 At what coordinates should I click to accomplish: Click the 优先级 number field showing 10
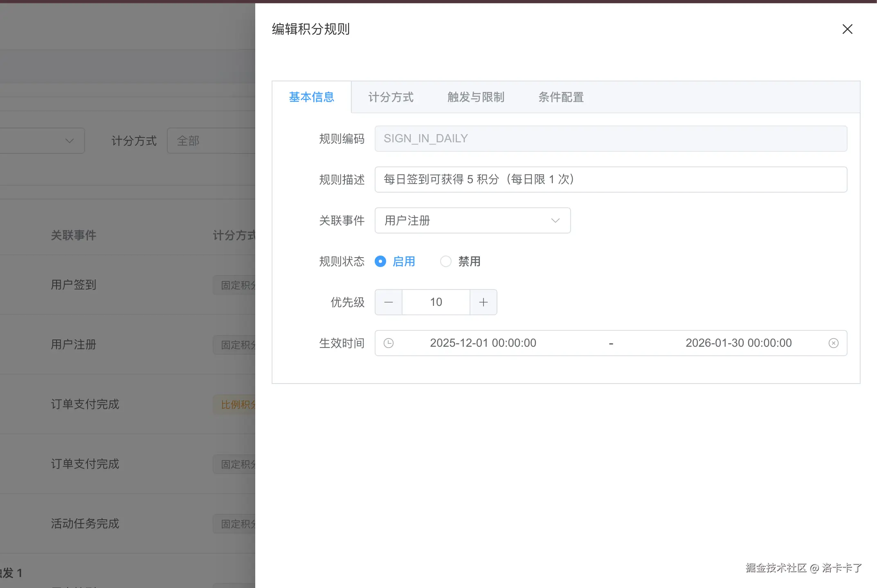point(436,302)
